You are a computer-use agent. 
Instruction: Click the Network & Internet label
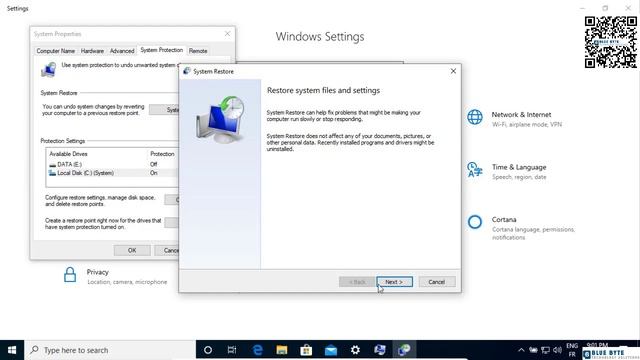pyautogui.click(x=521, y=115)
